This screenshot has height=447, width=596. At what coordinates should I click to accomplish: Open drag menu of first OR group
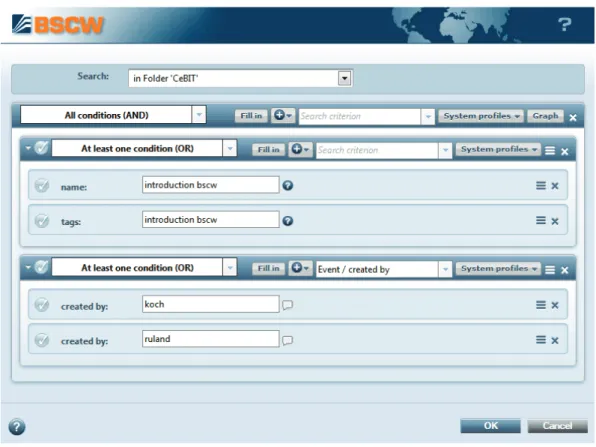[550, 151]
